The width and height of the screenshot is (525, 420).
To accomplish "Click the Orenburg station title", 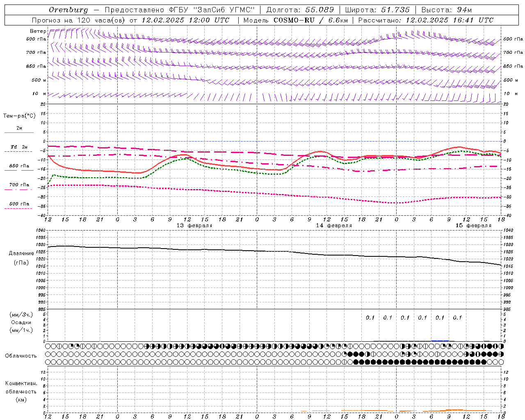I will point(68,10).
